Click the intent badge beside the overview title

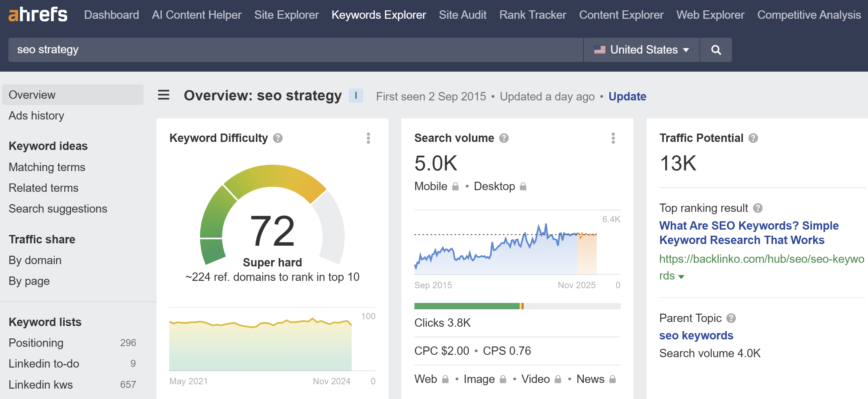coord(355,96)
